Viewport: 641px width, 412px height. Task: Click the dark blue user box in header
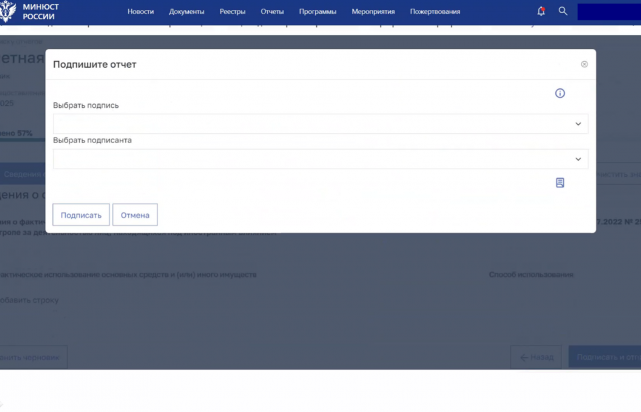tap(609, 12)
